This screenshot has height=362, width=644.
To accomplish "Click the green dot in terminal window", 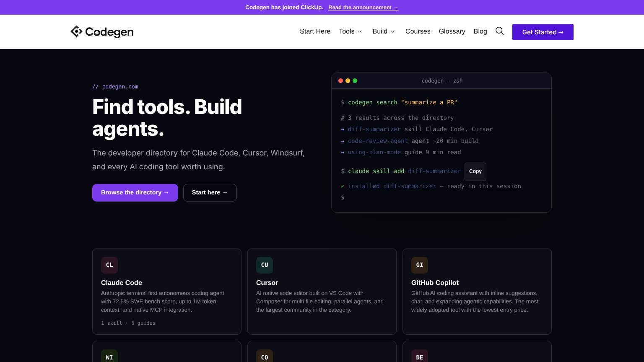I will (x=355, y=81).
